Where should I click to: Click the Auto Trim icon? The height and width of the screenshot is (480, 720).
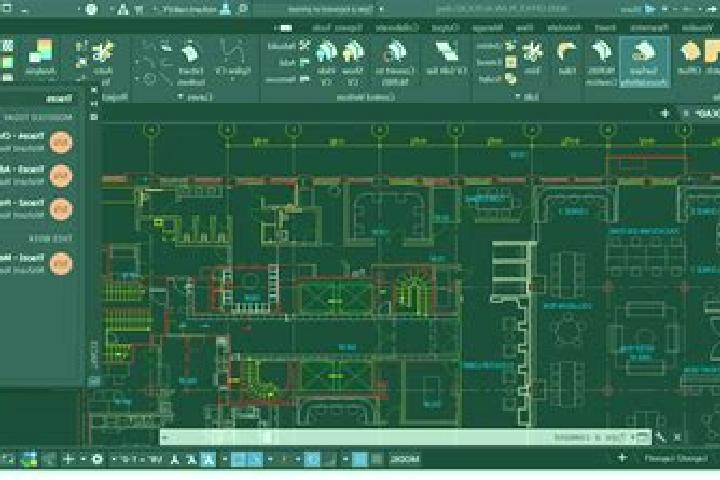pos(102,63)
